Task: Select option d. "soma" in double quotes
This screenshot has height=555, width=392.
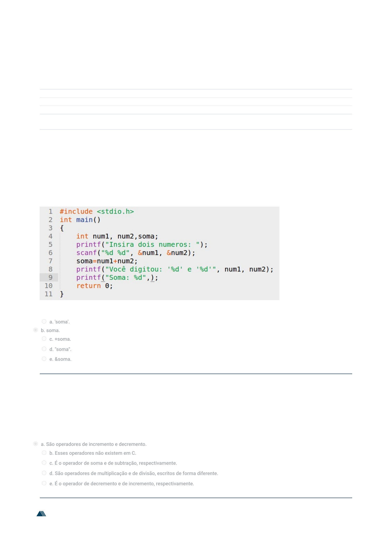Action: tap(44, 349)
